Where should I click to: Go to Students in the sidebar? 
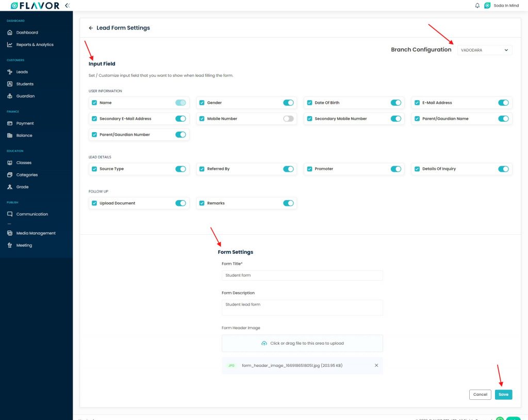(x=25, y=84)
